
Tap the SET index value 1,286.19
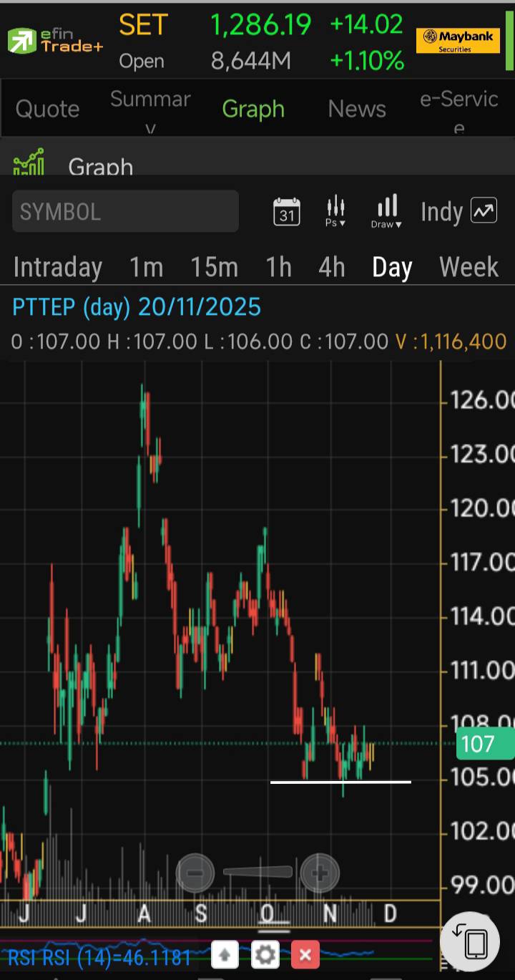coord(260,25)
